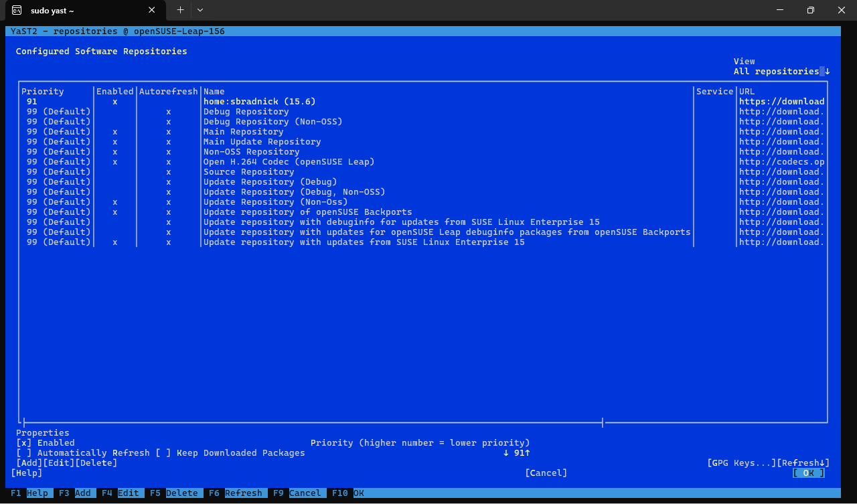
Task: Click the horizontal scrollbar under the table
Action: (x=313, y=423)
